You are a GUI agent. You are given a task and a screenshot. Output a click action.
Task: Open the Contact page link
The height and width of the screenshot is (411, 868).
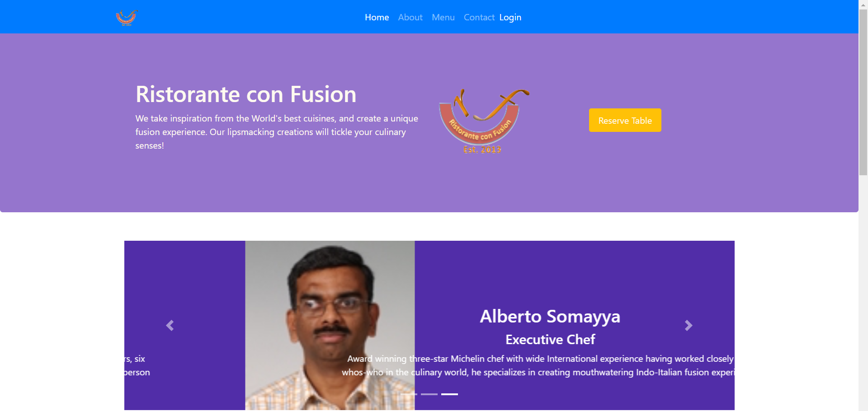point(479,17)
